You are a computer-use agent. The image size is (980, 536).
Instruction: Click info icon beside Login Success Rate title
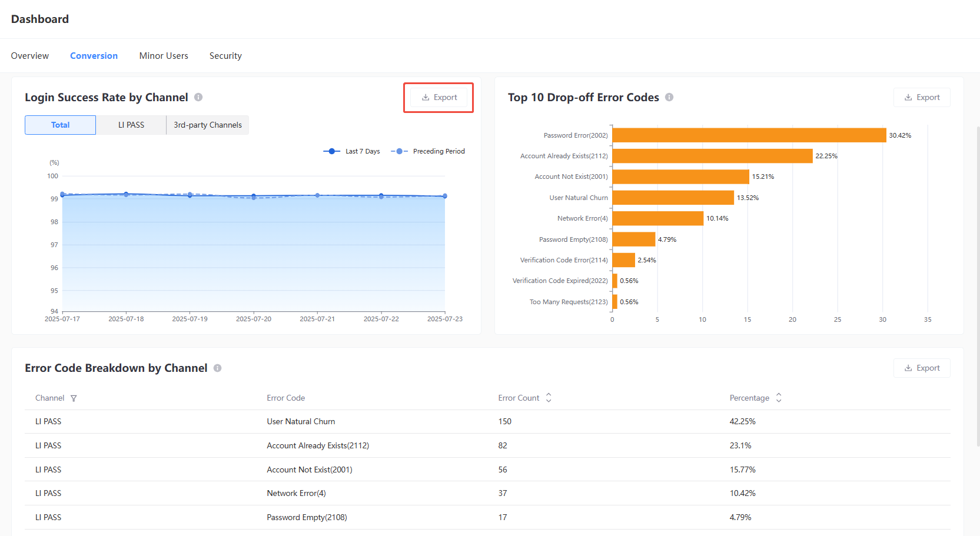tap(198, 98)
